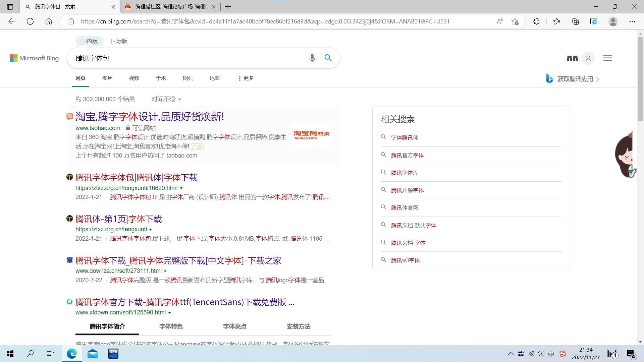Screen dimensions: 644x362
Task: Switch to the 字体亮点 tab in result
Action: point(235,326)
